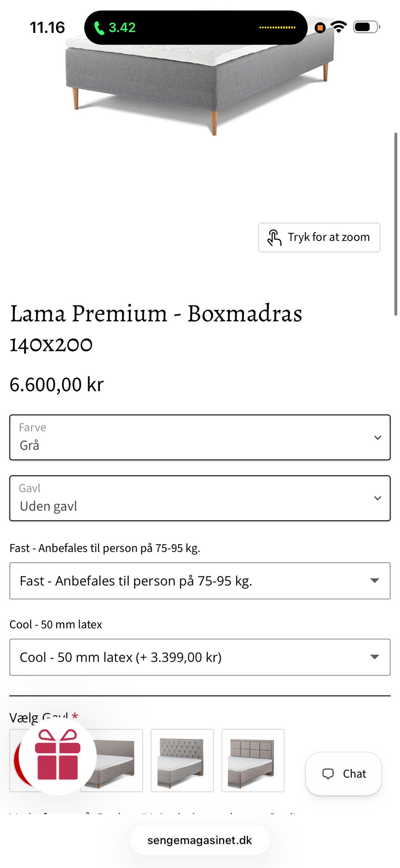Tap the chat speech bubble icon
This screenshot has width=400, height=868.
coord(328,774)
